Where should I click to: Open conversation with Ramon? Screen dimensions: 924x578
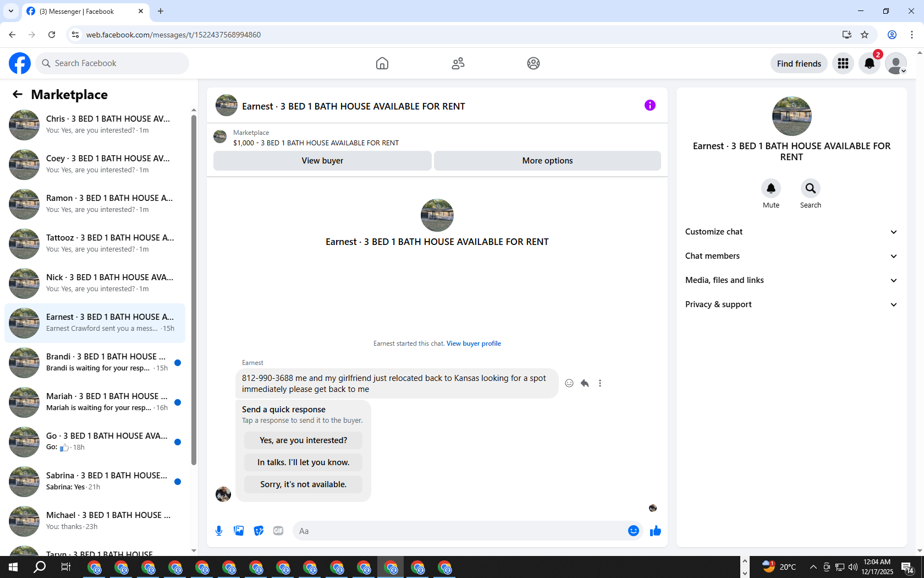pos(95,204)
